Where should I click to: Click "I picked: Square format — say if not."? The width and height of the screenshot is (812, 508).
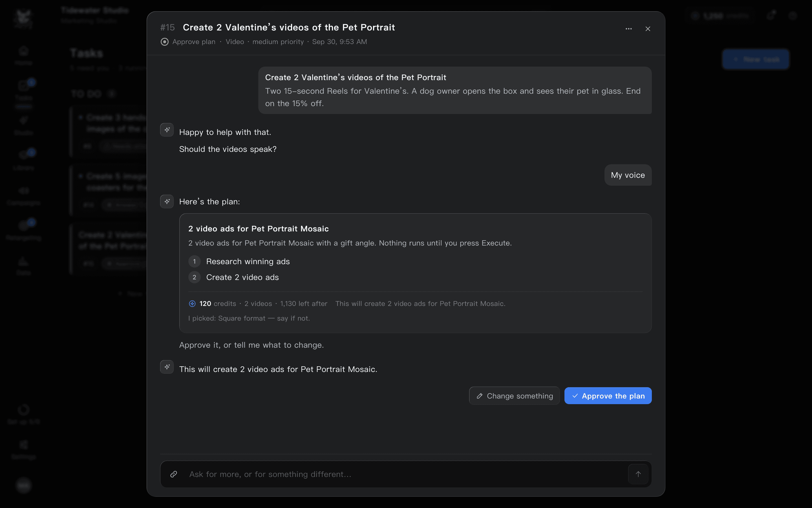click(x=249, y=318)
